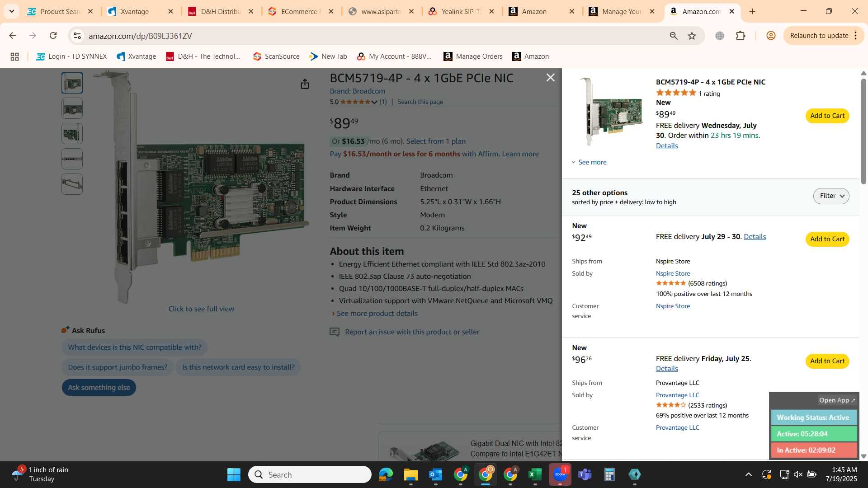Open Microsoft Teams from the taskbar
The image size is (868, 488).
(x=585, y=474)
